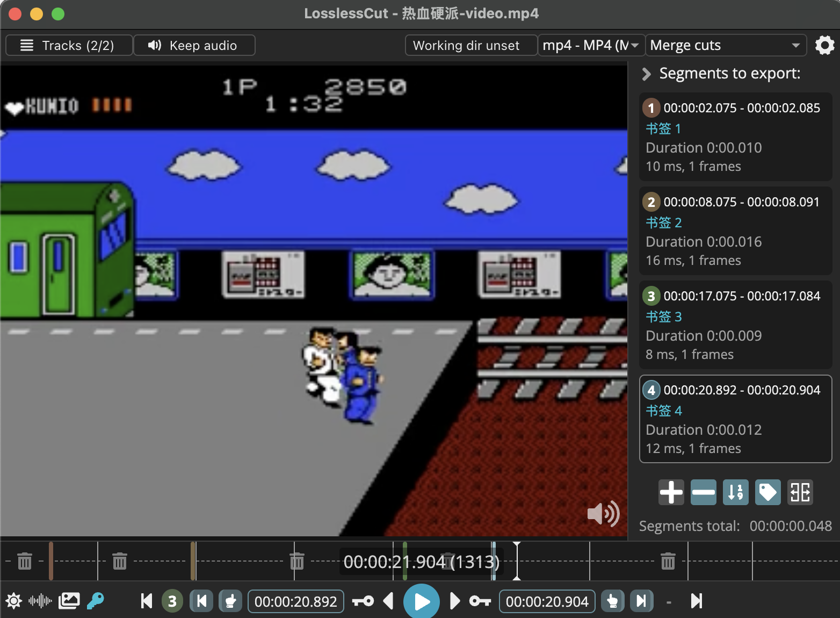Click the segment start time input field
The image size is (840, 618).
coord(296,601)
